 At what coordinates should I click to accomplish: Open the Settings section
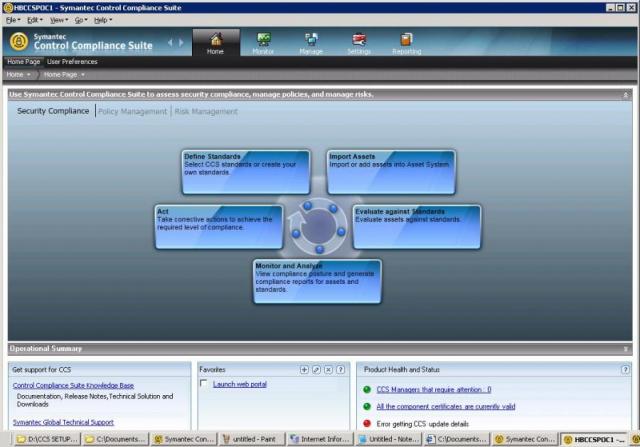coord(359,43)
